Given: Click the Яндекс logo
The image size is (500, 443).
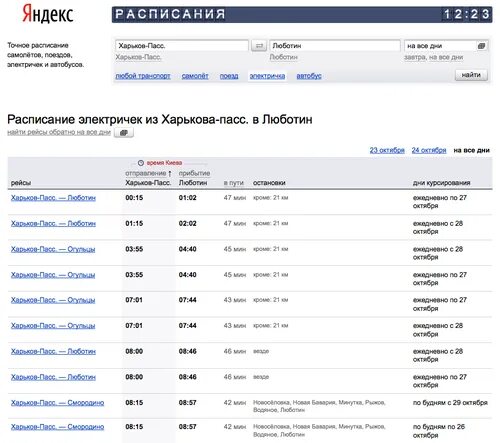Looking at the screenshot, I should click(x=47, y=14).
